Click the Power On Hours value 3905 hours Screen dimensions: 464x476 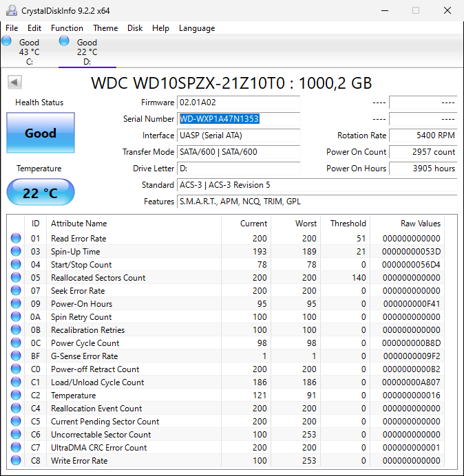click(423, 169)
